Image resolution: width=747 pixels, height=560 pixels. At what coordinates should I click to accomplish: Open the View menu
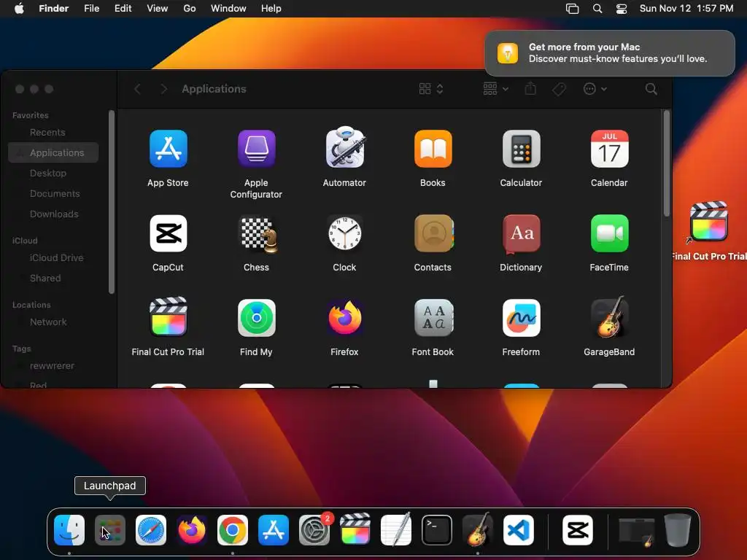click(158, 9)
